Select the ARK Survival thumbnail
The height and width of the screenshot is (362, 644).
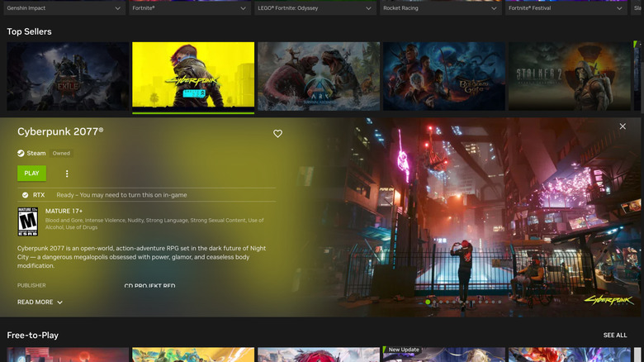pos(318,77)
